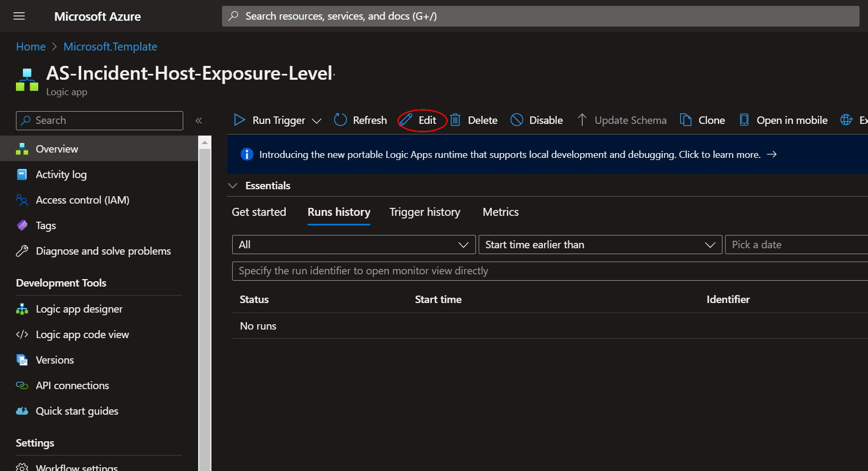This screenshot has width=868, height=471.
Task: Open the Trigger history tab
Action: tap(425, 212)
